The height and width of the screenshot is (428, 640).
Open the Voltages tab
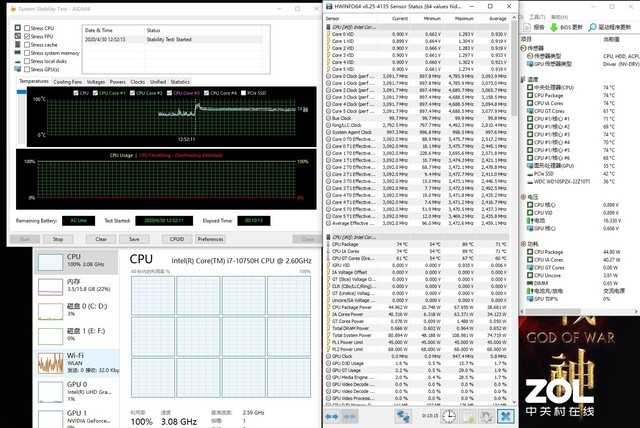pos(96,82)
